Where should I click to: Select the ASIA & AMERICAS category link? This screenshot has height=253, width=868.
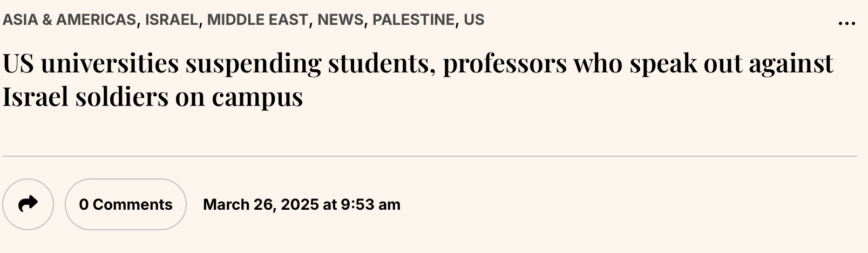point(69,20)
